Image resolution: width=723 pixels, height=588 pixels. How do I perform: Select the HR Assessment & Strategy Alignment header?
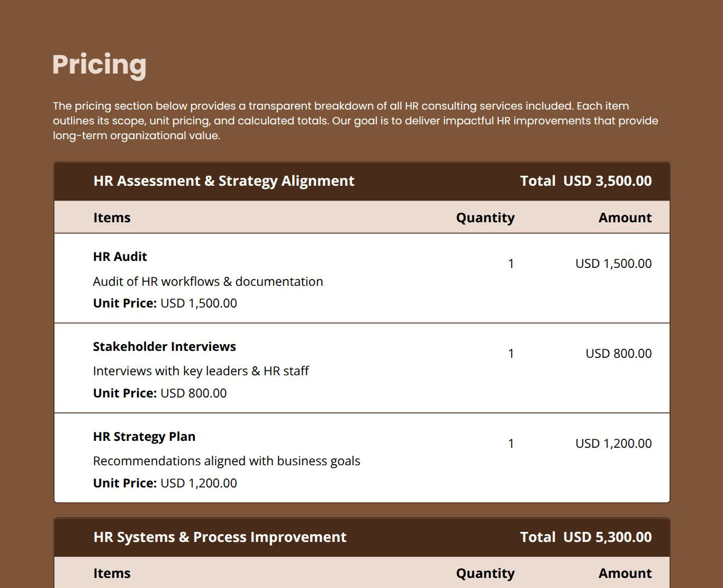point(223,181)
